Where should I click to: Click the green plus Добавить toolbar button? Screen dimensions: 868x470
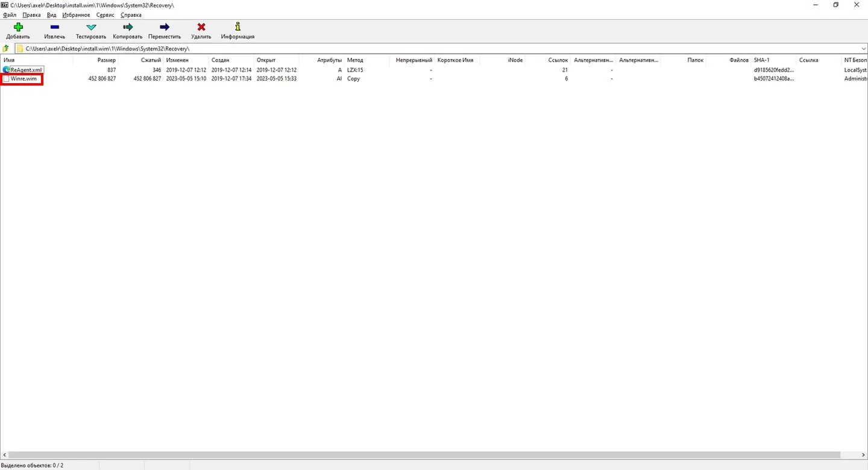18,31
